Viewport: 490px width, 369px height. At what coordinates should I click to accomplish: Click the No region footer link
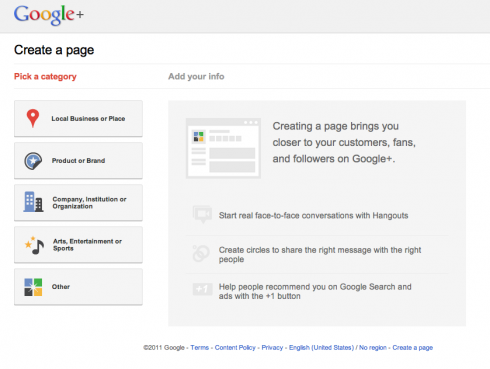pyautogui.click(x=373, y=348)
